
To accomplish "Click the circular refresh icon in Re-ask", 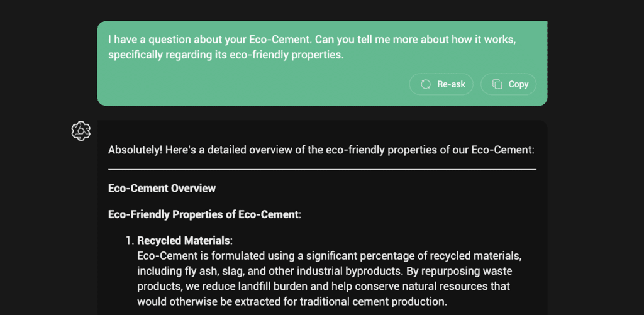I will point(426,84).
